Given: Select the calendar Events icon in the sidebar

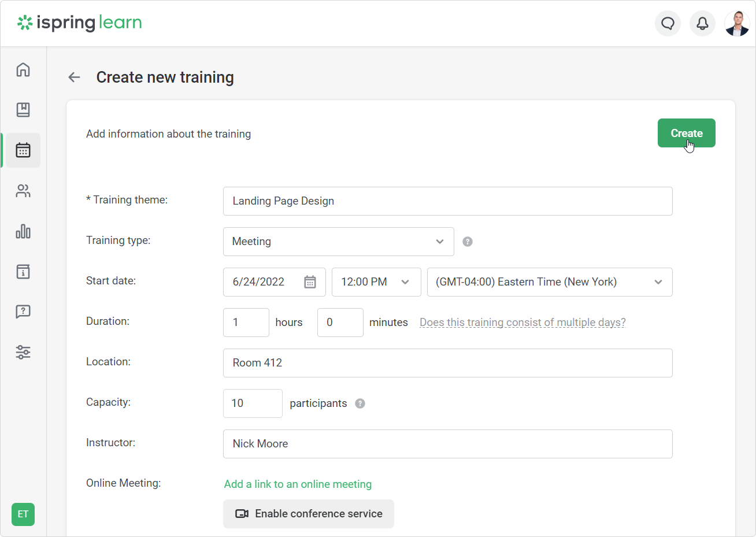Looking at the screenshot, I should coord(23,150).
